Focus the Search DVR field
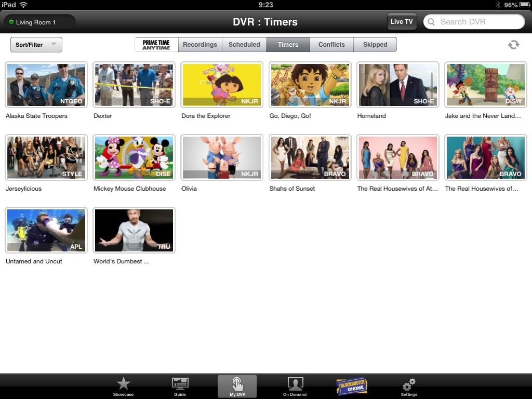This screenshot has width=532, height=399. click(474, 22)
